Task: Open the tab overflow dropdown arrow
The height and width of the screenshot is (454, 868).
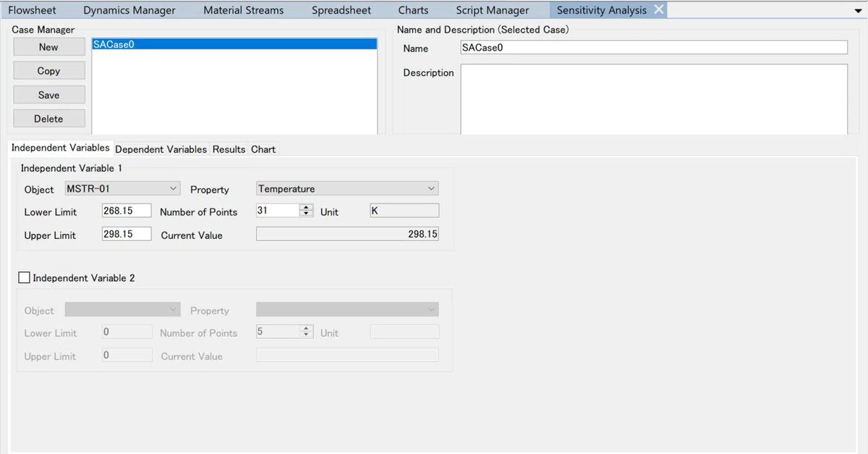Action: click(858, 11)
